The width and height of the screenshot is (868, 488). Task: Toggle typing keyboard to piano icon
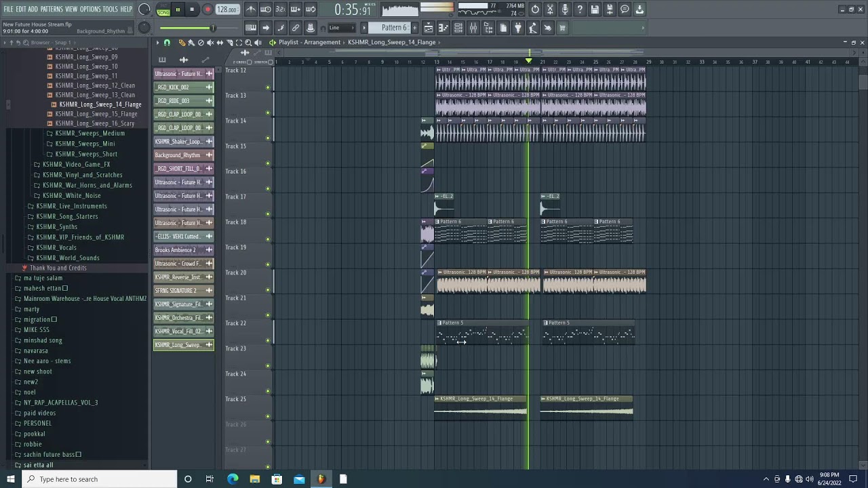[250, 28]
